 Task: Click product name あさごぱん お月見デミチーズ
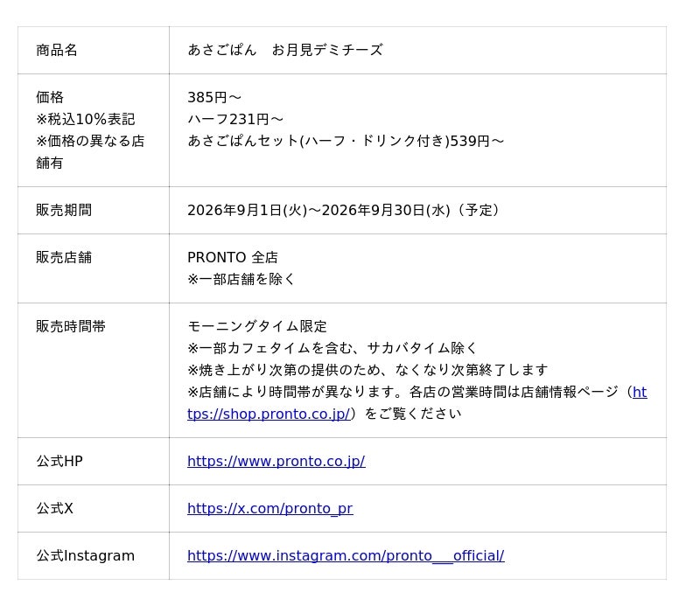(285, 50)
